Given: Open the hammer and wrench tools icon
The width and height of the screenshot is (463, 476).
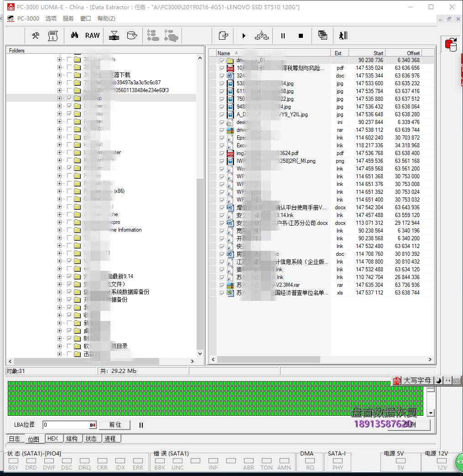Looking at the screenshot, I should click(x=36, y=36).
